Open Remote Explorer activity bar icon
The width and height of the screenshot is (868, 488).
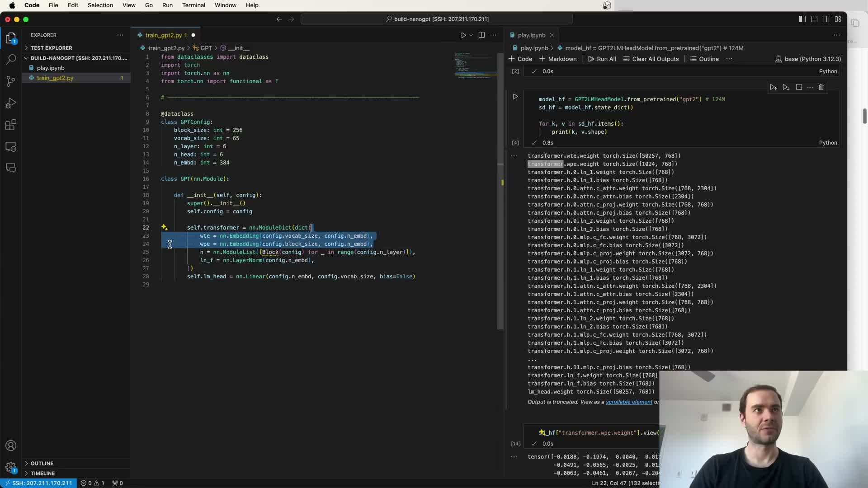pos(11,147)
